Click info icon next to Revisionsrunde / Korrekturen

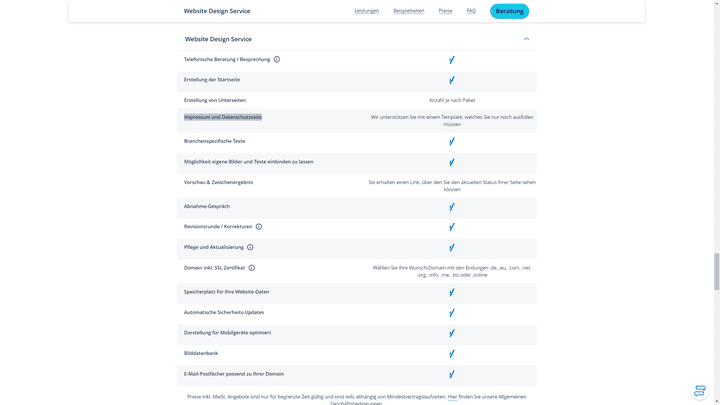tap(259, 227)
